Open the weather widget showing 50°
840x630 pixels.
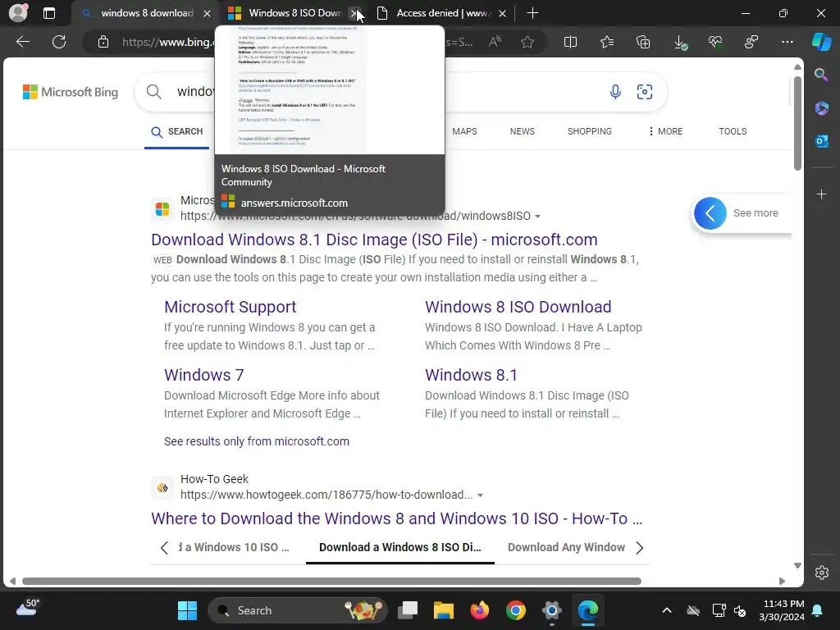(28, 608)
